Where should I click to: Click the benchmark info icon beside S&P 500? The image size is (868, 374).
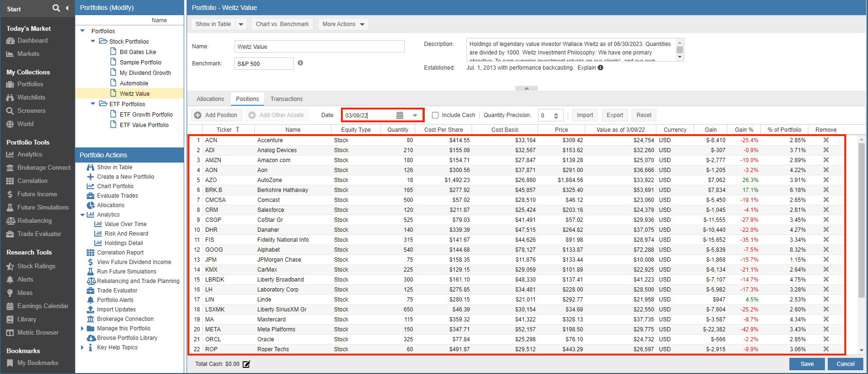[x=300, y=63]
